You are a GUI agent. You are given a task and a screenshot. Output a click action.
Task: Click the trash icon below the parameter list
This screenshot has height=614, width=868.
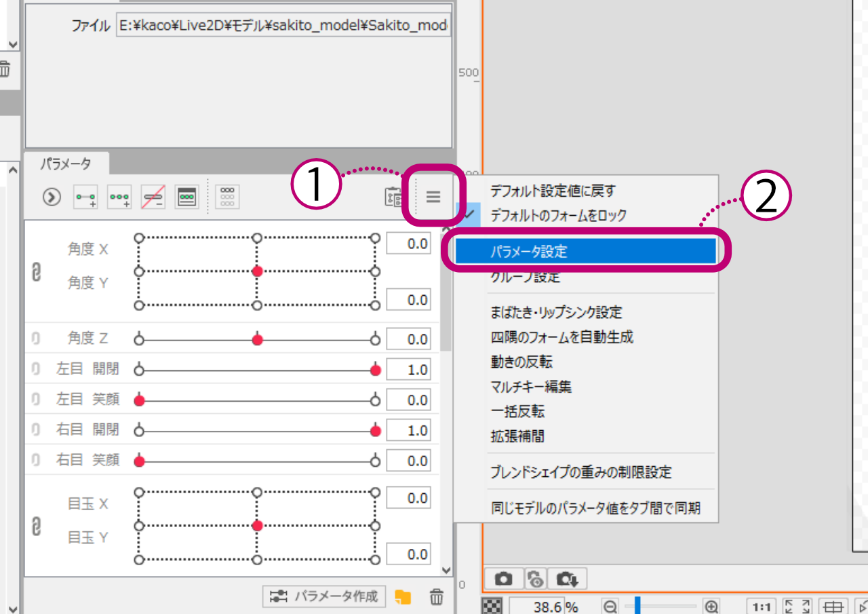[x=437, y=597]
